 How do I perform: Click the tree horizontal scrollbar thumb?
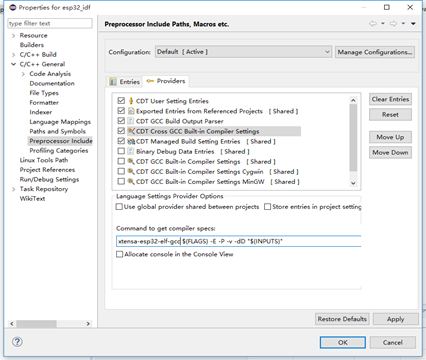click(x=37, y=324)
